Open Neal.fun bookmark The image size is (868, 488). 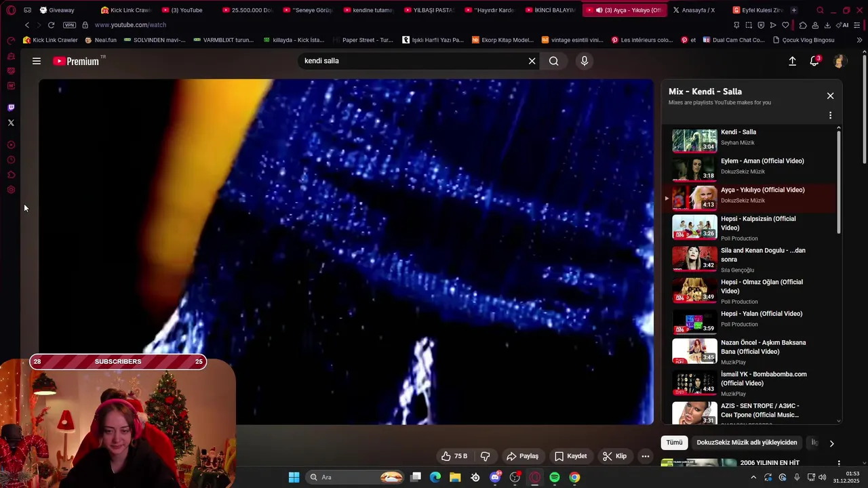pyautogui.click(x=101, y=40)
